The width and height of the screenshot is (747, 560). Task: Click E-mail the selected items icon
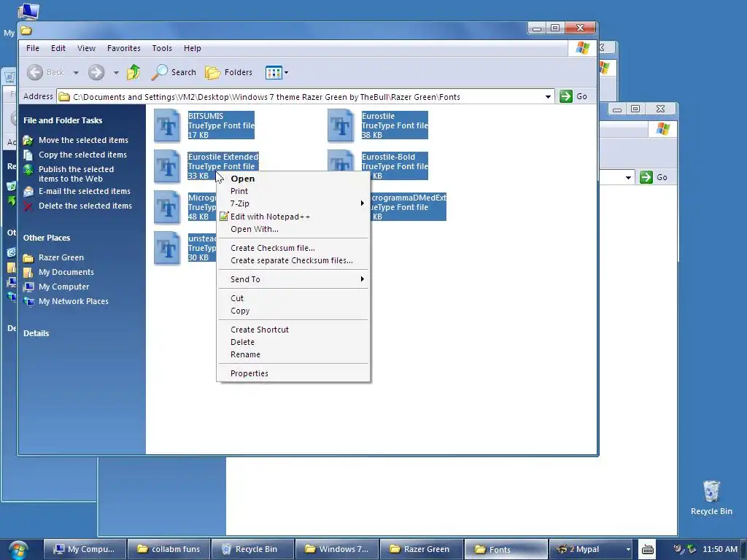[28, 191]
